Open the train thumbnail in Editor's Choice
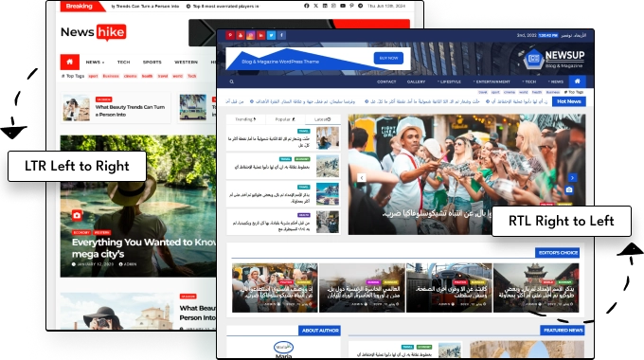This screenshot has height=360, width=644. (x=449, y=288)
